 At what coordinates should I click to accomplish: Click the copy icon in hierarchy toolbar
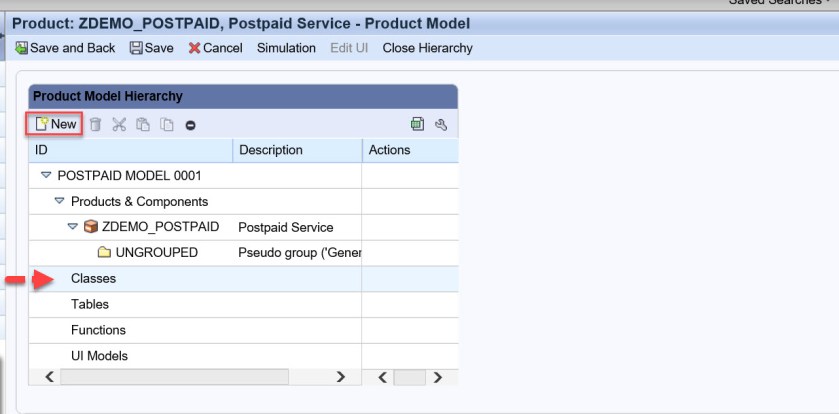143,125
